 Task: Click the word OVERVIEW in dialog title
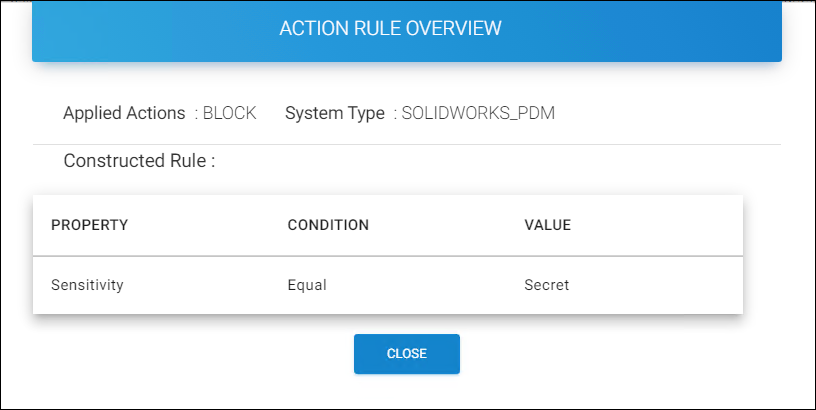(x=452, y=29)
